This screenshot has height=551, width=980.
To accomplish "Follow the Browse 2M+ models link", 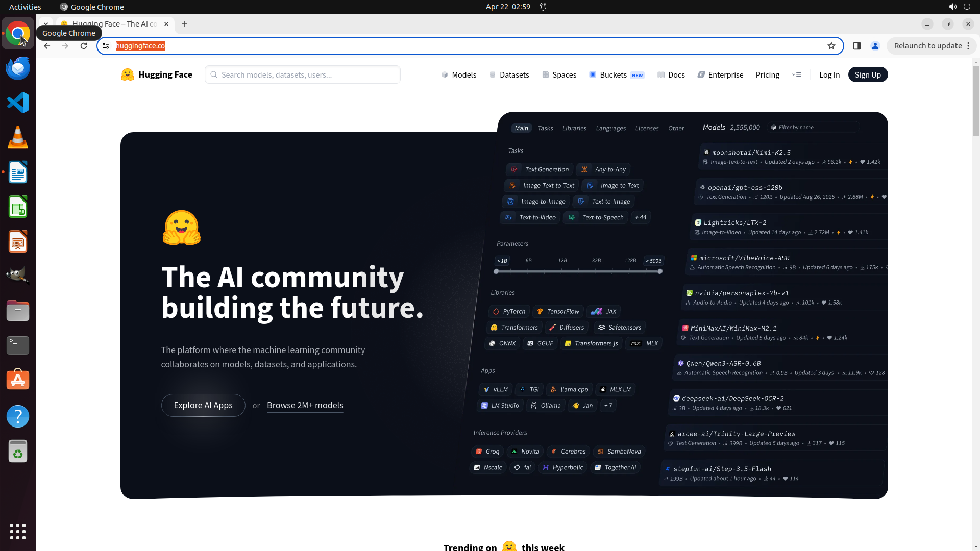I will pos(305,405).
